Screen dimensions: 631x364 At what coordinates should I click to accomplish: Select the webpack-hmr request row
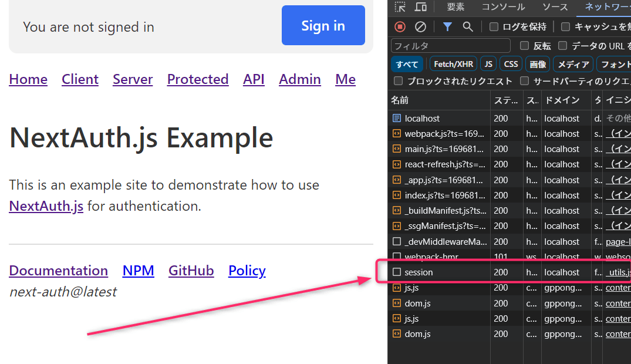click(x=509, y=257)
